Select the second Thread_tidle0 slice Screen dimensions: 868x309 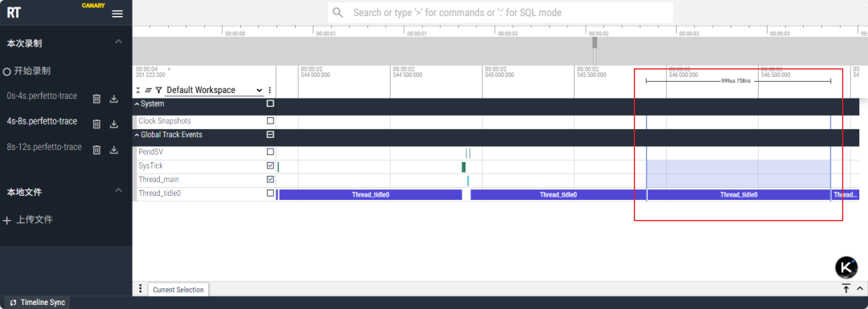[558, 194]
